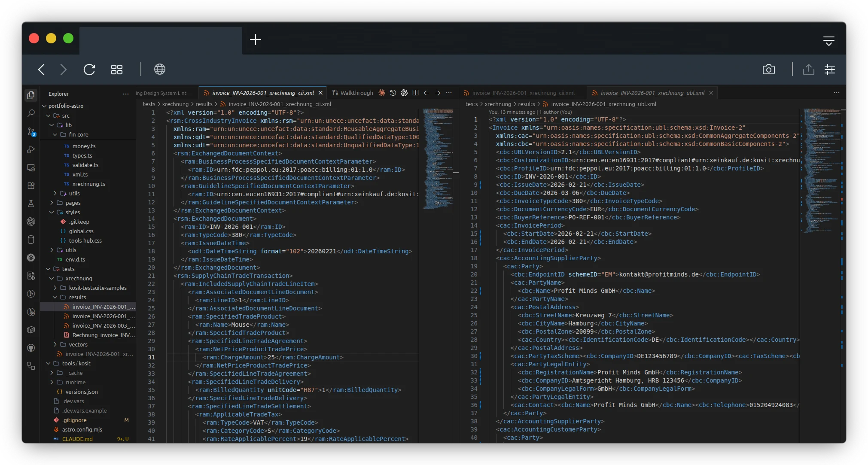Open the ChatGPT sidebar panel
Image resolution: width=868 pixels, height=465 pixels.
(31, 222)
